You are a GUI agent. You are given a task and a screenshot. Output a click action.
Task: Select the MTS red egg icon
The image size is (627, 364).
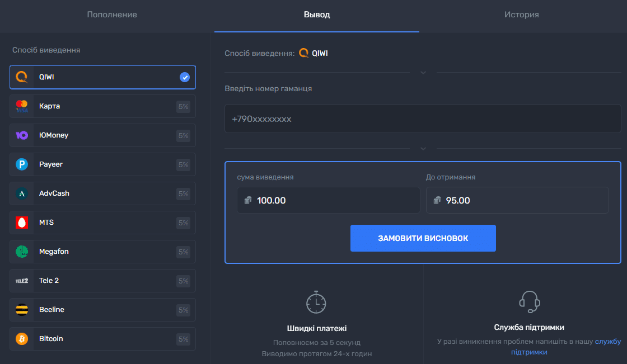point(22,223)
